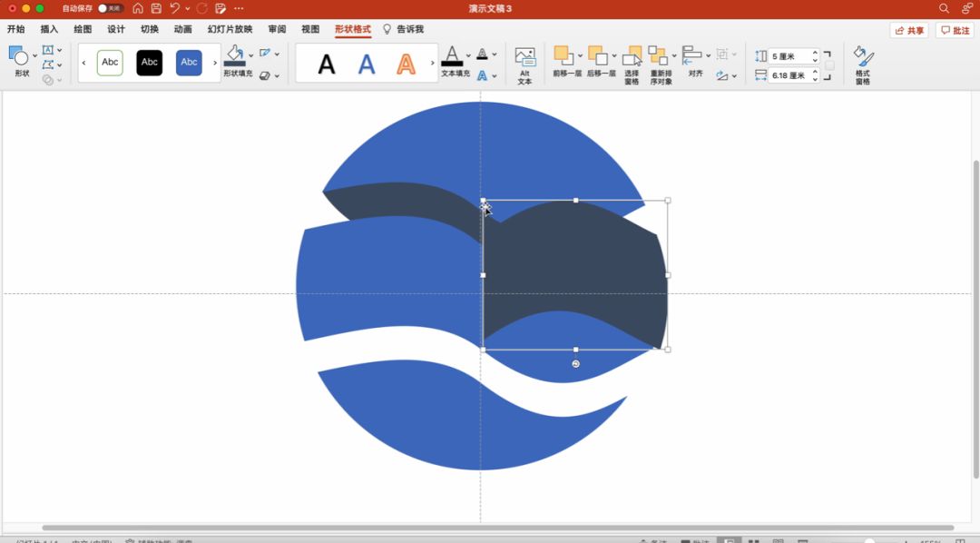Click the text effects glowing A icon

[x=483, y=75]
